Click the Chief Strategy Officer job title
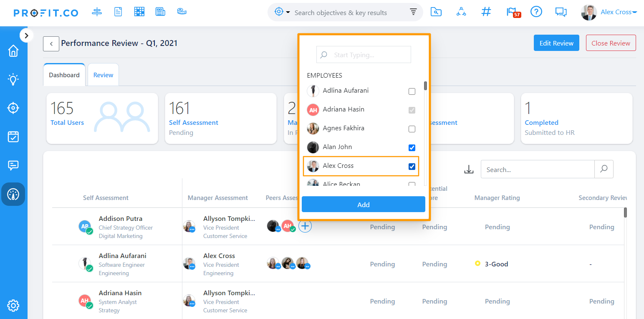 coord(126,228)
